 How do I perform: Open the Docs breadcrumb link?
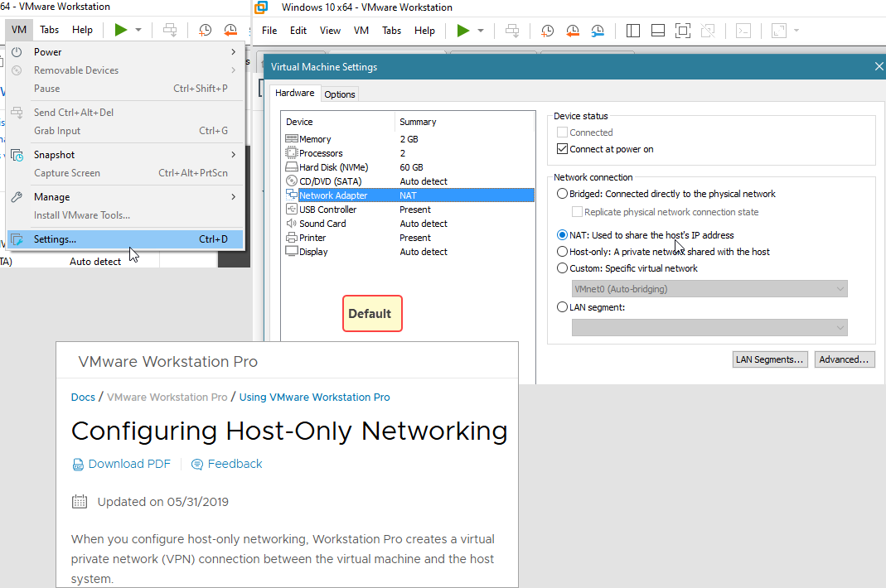[x=83, y=397]
